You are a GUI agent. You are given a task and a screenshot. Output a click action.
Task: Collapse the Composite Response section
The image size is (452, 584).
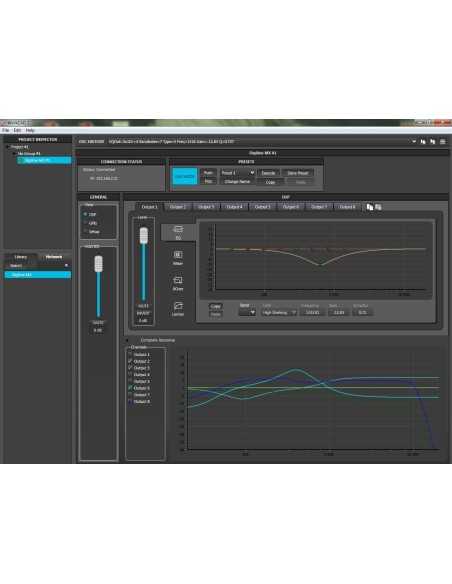[x=128, y=340]
